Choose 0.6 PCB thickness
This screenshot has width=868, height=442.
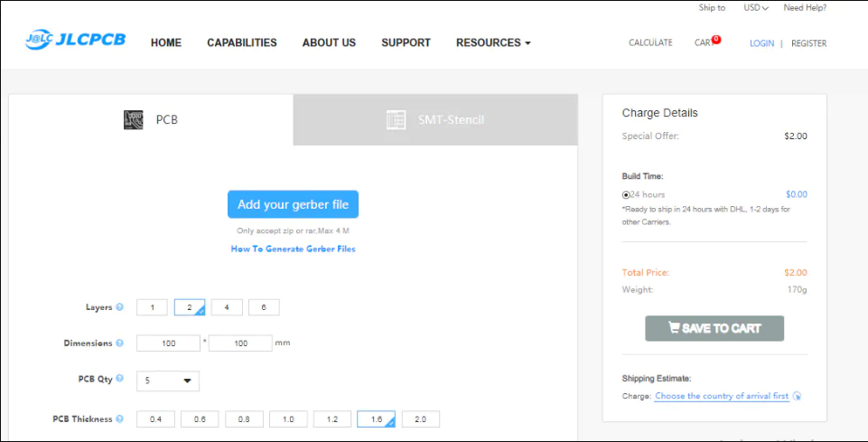tap(200, 418)
